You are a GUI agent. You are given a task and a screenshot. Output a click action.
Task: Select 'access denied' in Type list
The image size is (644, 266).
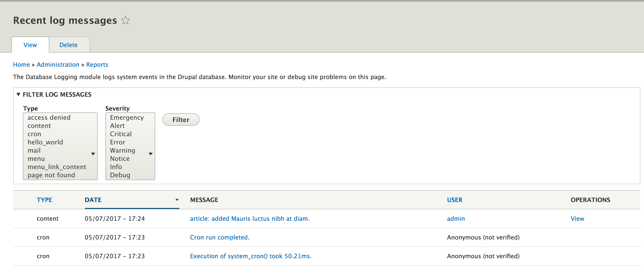click(x=49, y=118)
